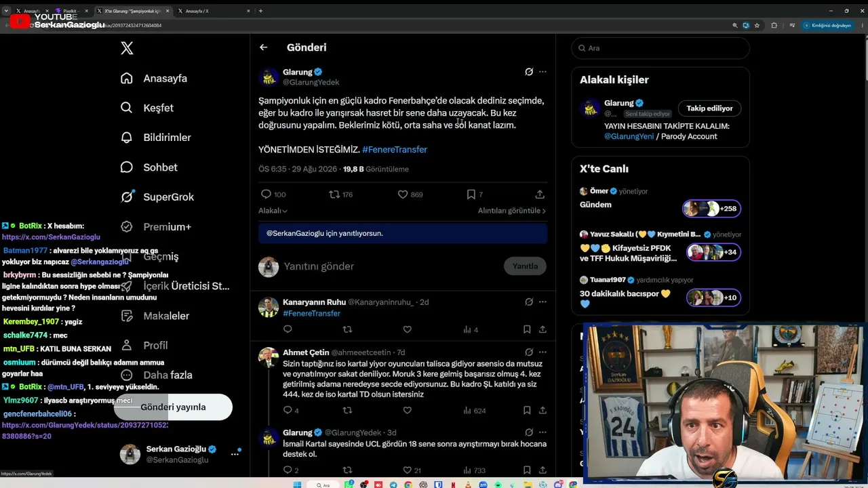Image resolution: width=868 pixels, height=488 pixels.
Task: View analytics on Kanaryanın Ruhu reply
Action: 471,329
